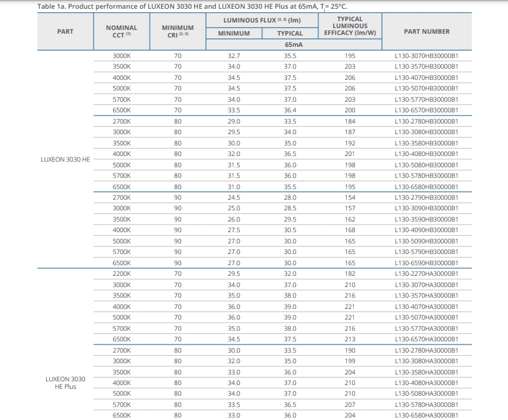Click efficacy value 182
This screenshot has width=508, height=420.
click(350, 273)
